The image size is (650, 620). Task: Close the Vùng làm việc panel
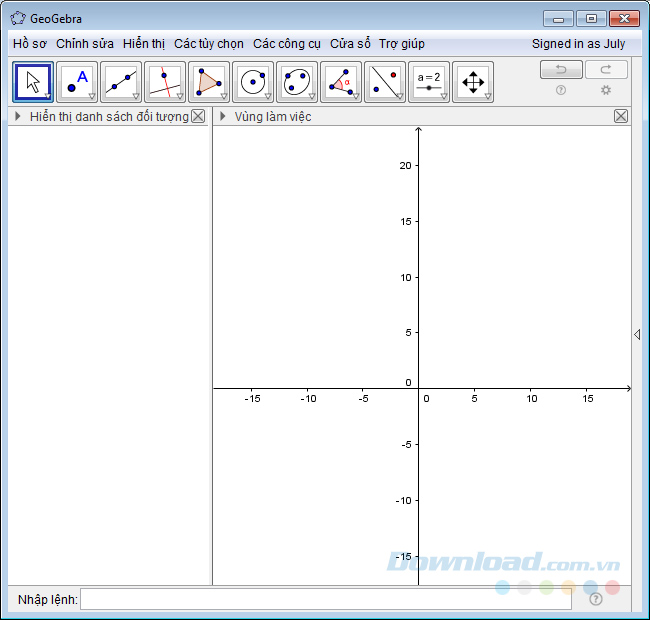click(x=621, y=116)
